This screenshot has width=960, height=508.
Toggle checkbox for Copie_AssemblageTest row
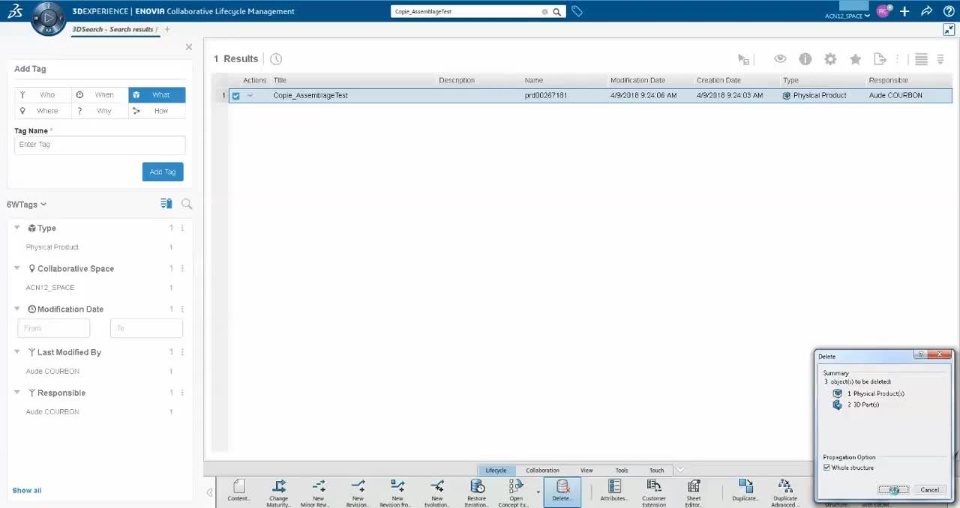tap(236, 95)
